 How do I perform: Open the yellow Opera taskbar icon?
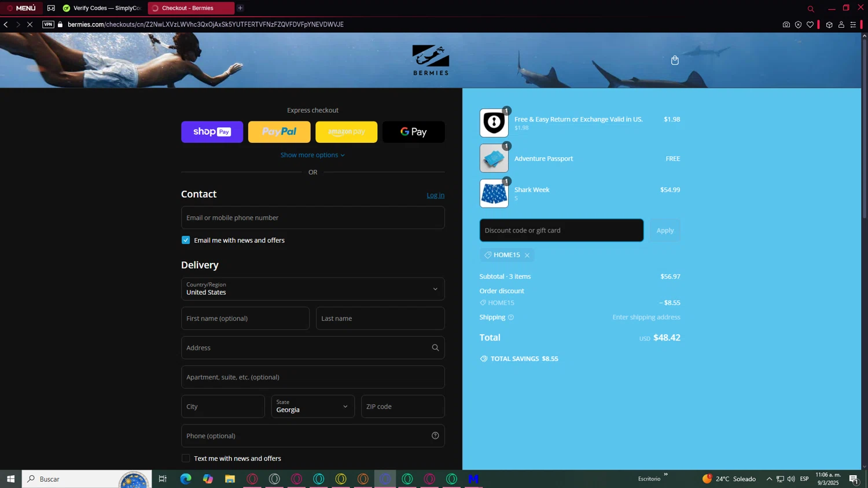(341, 479)
